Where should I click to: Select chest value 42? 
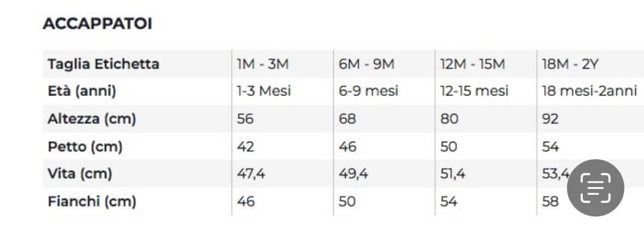(245, 147)
